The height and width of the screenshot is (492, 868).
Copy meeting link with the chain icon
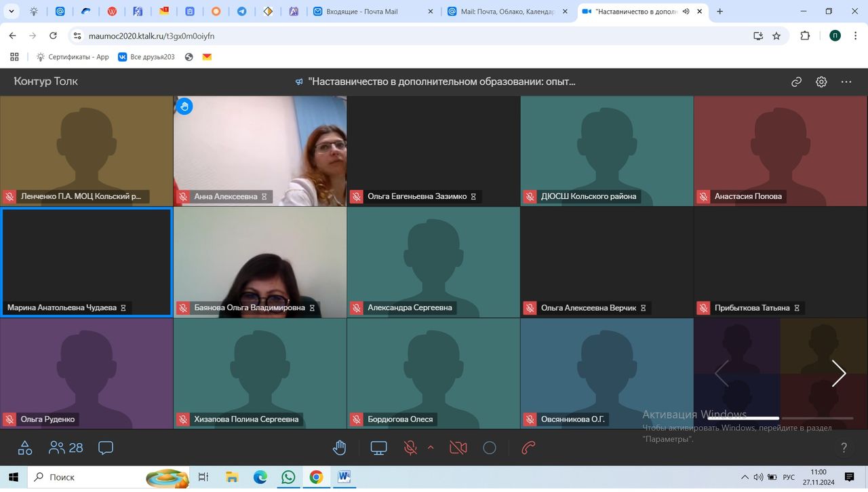point(796,82)
